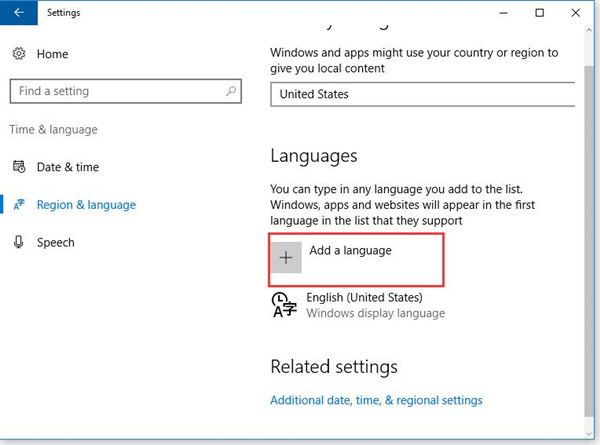
Task: Open Speech settings
Action: tap(55, 243)
